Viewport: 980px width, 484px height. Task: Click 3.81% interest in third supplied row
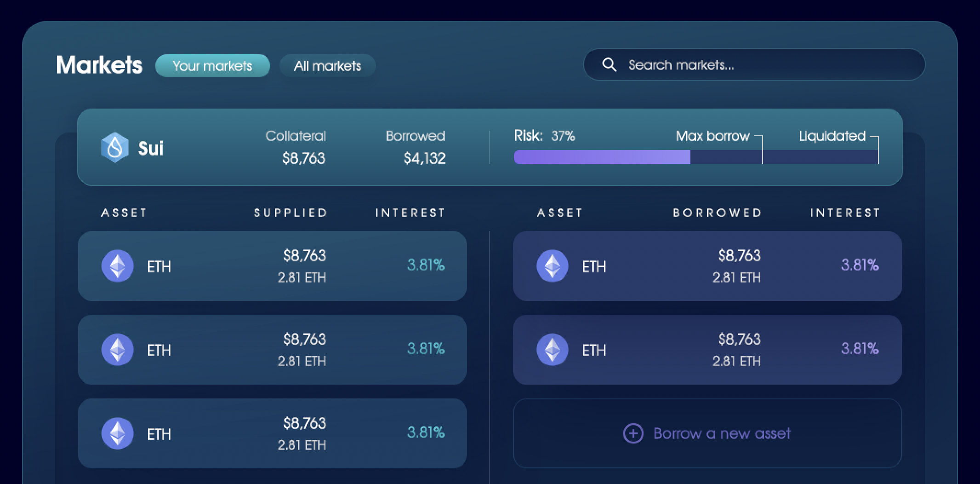(x=426, y=432)
